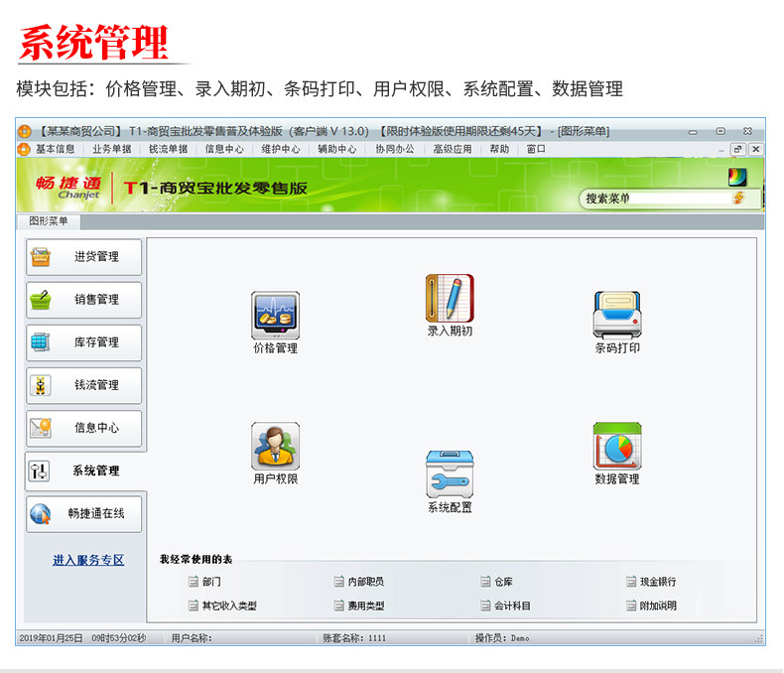Open the 用户权限 user permissions icon
The width and height of the screenshot is (784, 673).
click(x=276, y=446)
